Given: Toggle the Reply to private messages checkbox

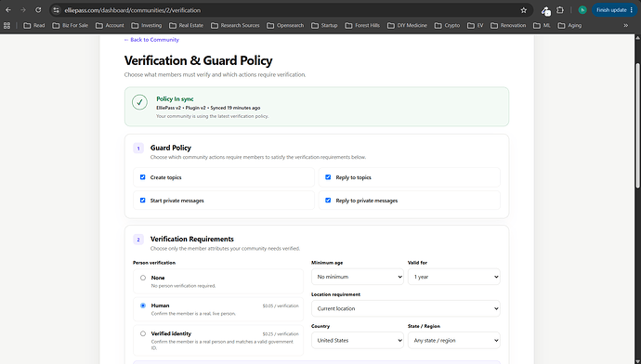Looking at the screenshot, I should [x=328, y=201].
